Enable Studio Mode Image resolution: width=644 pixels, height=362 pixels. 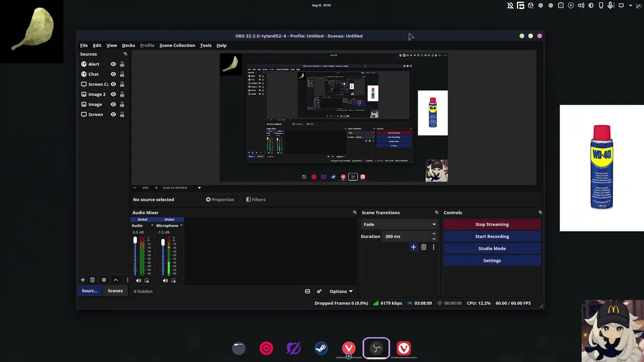pos(492,248)
